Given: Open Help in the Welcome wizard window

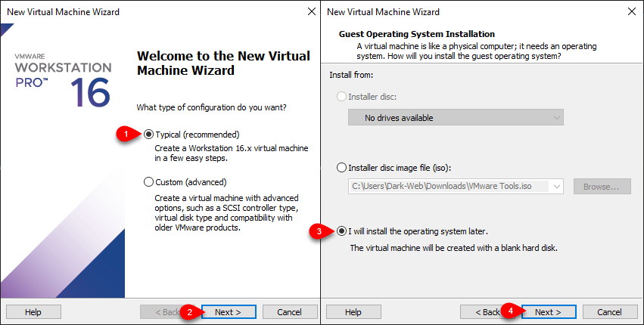Looking at the screenshot, I should click(33, 312).
